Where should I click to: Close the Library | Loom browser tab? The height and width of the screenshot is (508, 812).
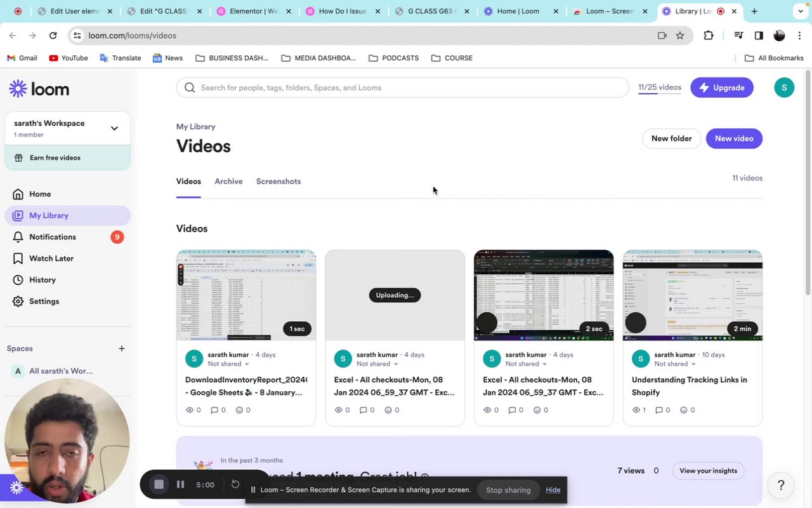(x=735, y=11)
